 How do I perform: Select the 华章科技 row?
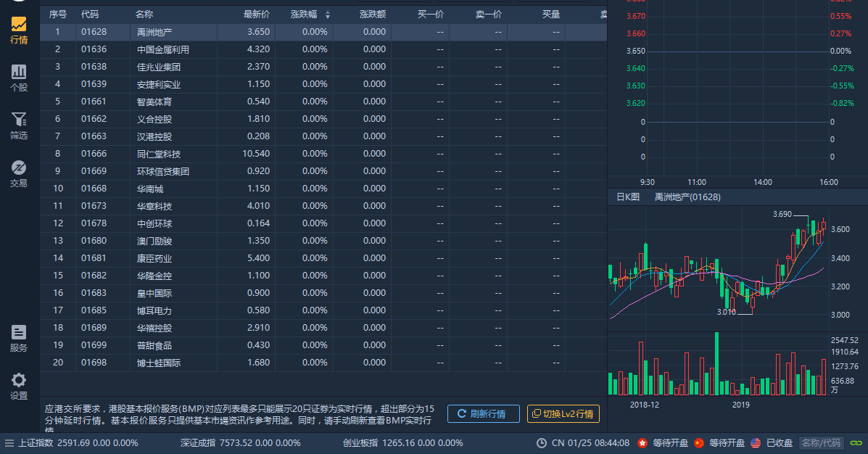[x=323, y=206]
